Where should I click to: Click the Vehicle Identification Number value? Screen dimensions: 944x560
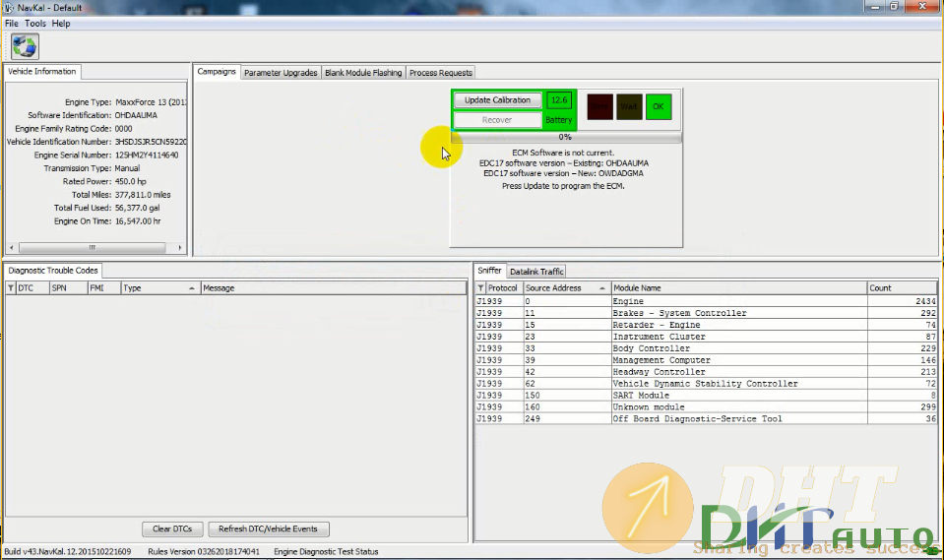tap(151, 142)
